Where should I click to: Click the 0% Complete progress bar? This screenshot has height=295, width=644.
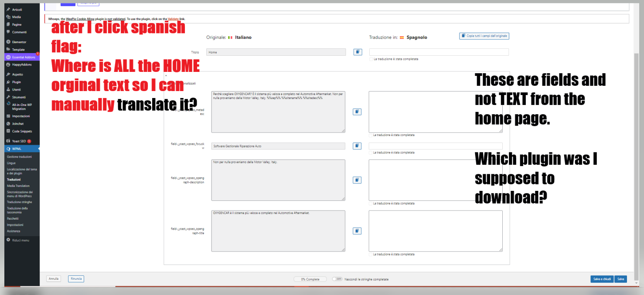coord(310,279)
